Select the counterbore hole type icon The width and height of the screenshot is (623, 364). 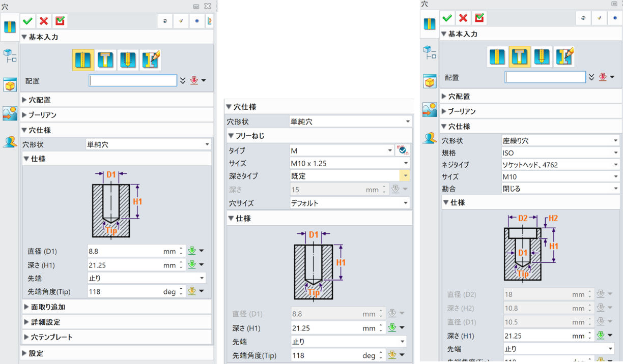coord(105,59)
